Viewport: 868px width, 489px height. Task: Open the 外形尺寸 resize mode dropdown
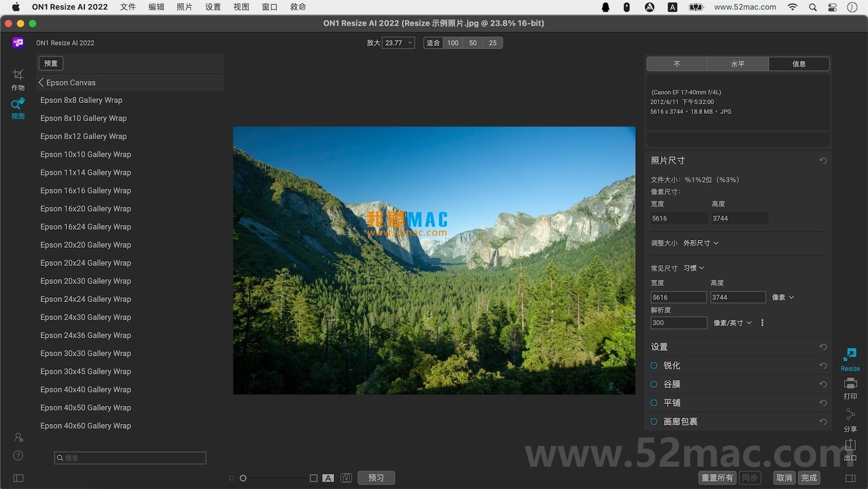click(x=701, y=243)
